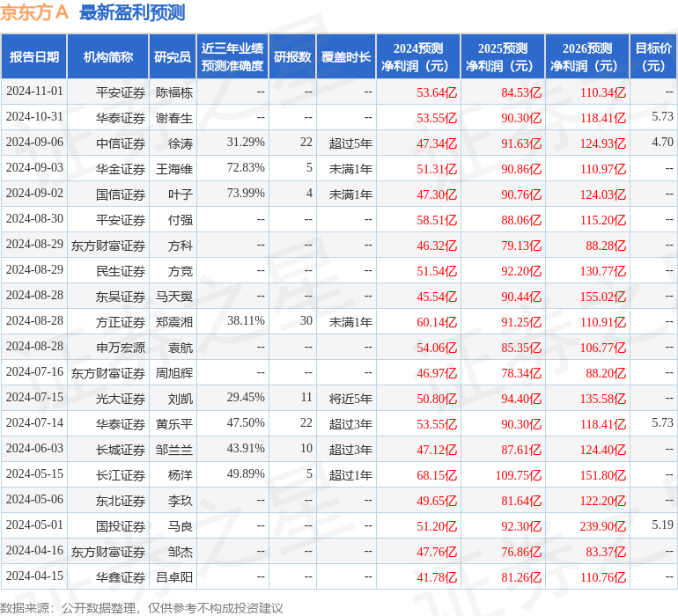Click 光大证券 institution cell
The width and height of the screenshot is (678, 616).
click(121, 399)
